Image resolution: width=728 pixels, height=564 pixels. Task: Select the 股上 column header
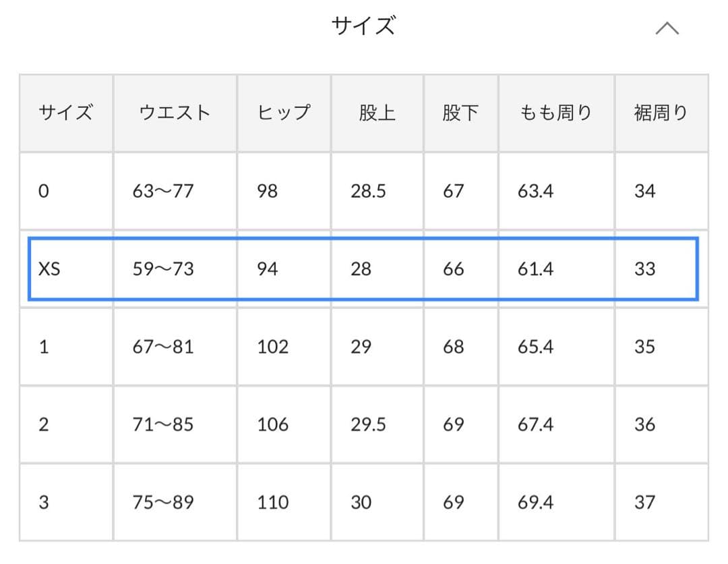pyautogui.click(x=377, y=112)
